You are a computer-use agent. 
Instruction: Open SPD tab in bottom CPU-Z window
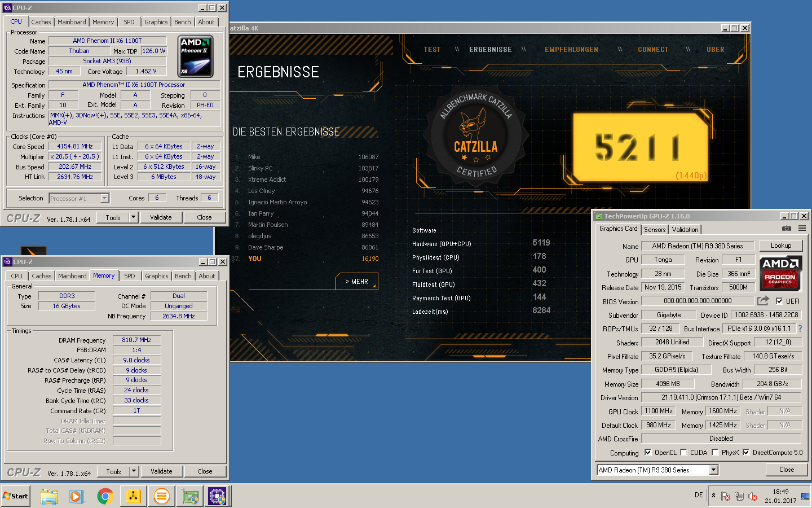pyautogui.click(x=130, y=276)
